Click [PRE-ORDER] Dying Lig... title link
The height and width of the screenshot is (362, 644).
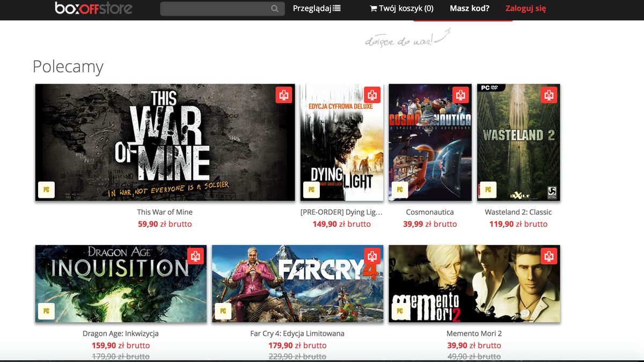pyautogui.click(x=342, y=212)
